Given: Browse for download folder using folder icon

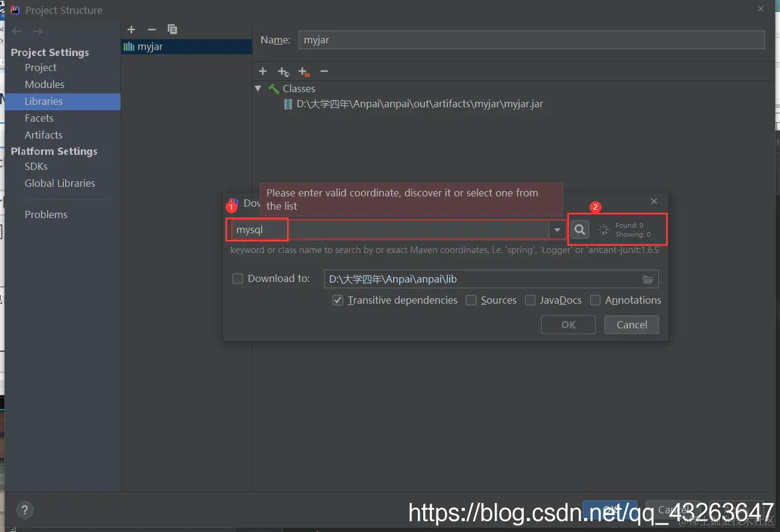Looking at the screenshot, I should click(648, 279).
